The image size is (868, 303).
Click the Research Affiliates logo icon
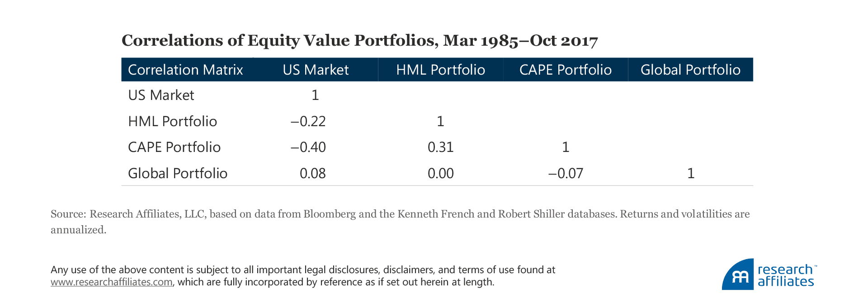(x=738, y=275)
